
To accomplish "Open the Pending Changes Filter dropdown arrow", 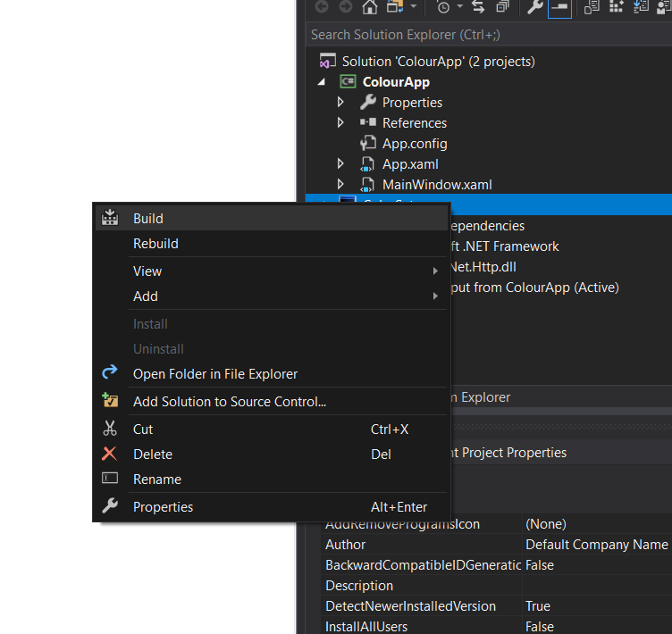I will pyautogui.click(x=460, y=6).
